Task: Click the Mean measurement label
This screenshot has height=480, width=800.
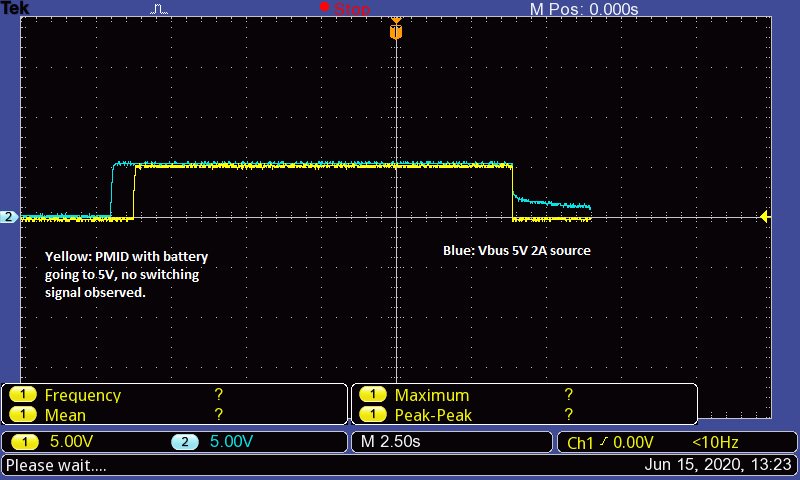Action: click(65, 415)
